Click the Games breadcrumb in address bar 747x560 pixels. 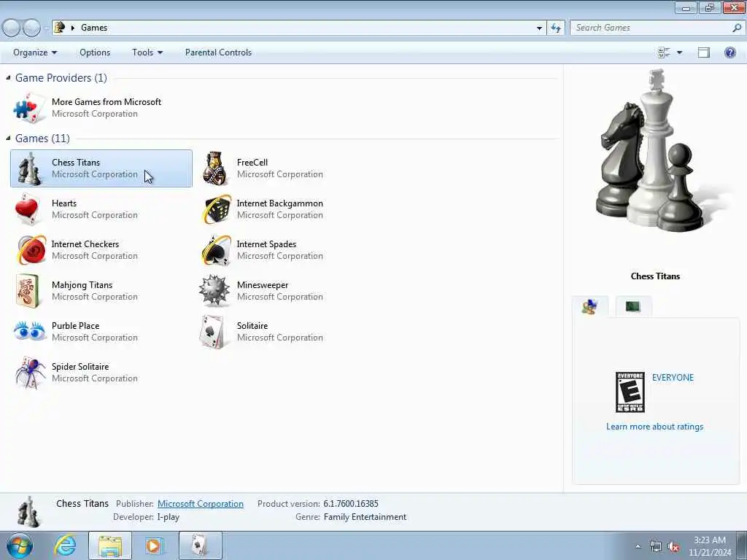[x=94, y=28]
